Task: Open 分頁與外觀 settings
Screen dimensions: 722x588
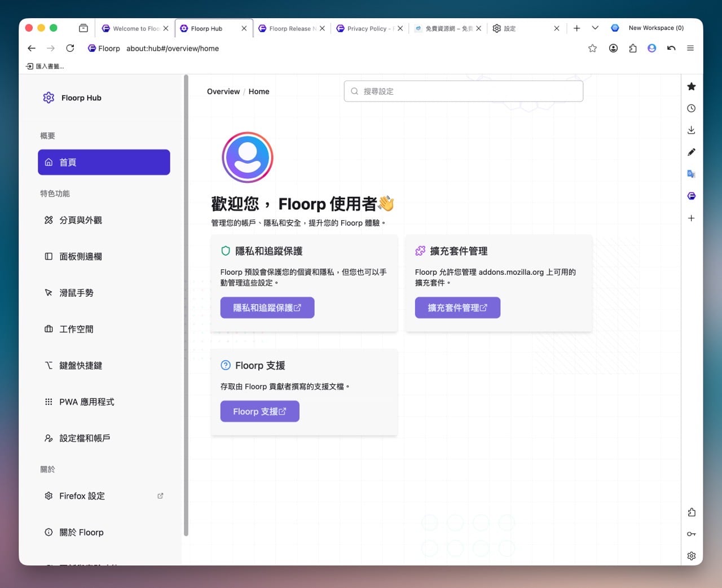Action: click(x=104, y=220)
